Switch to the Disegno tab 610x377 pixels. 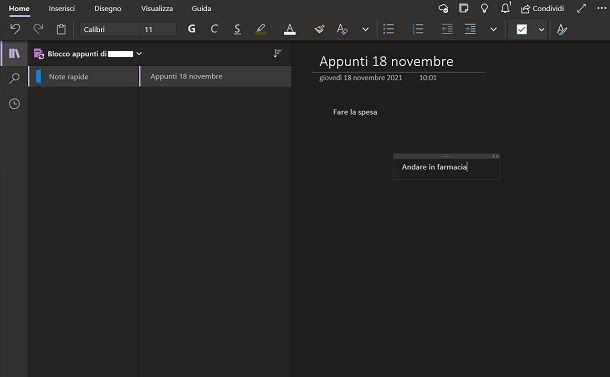[108, 8]
